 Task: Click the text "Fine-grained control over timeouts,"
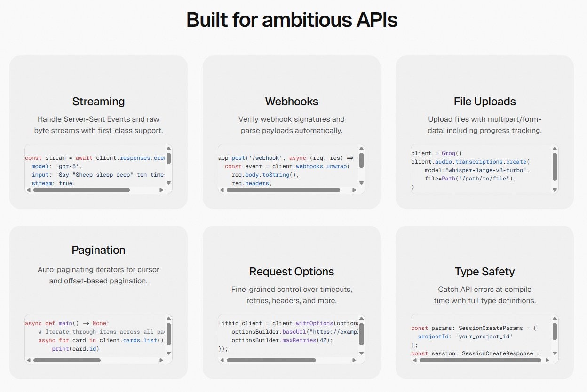point(292,290)
